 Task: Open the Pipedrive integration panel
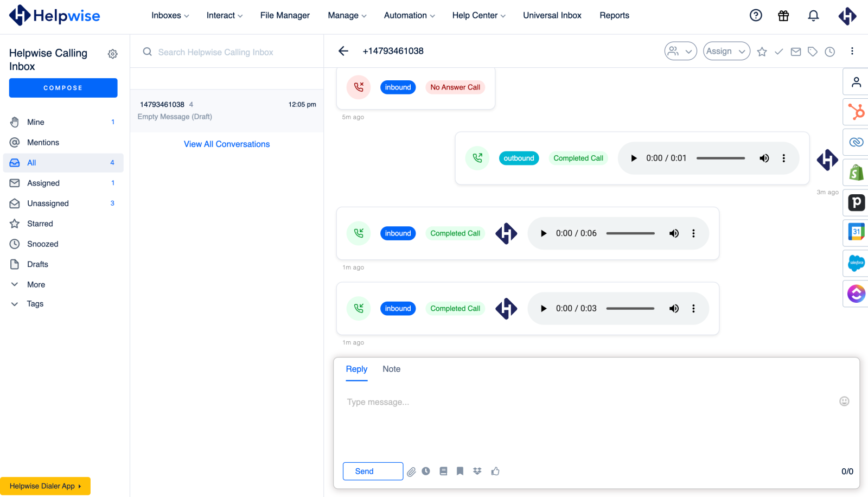pyautogui.click(x=856, y=203)
